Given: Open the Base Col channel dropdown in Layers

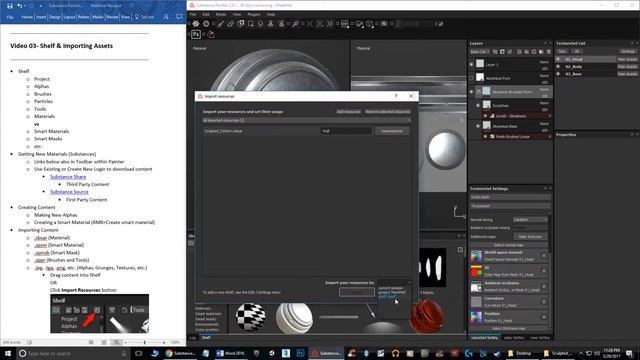Looking at the screenshot, I should (x=479, y=52).
